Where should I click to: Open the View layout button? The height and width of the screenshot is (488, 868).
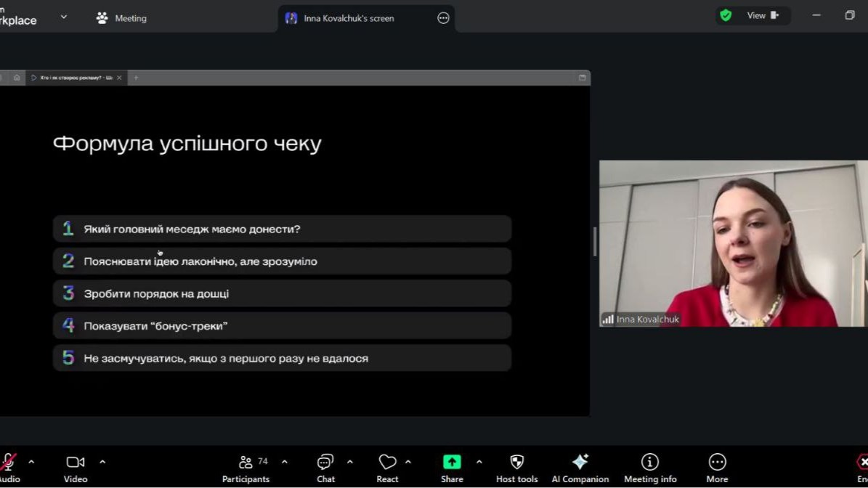point(763,15)
